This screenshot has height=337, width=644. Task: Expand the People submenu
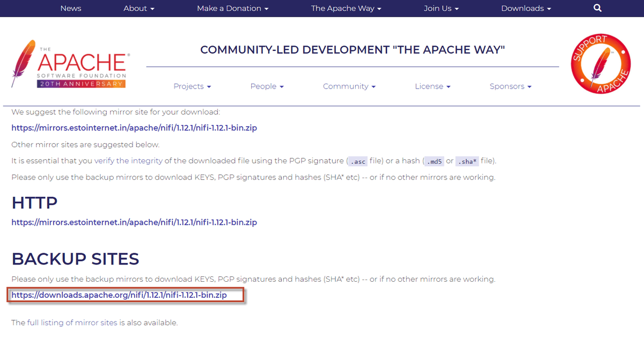click(x=267, y=86)
